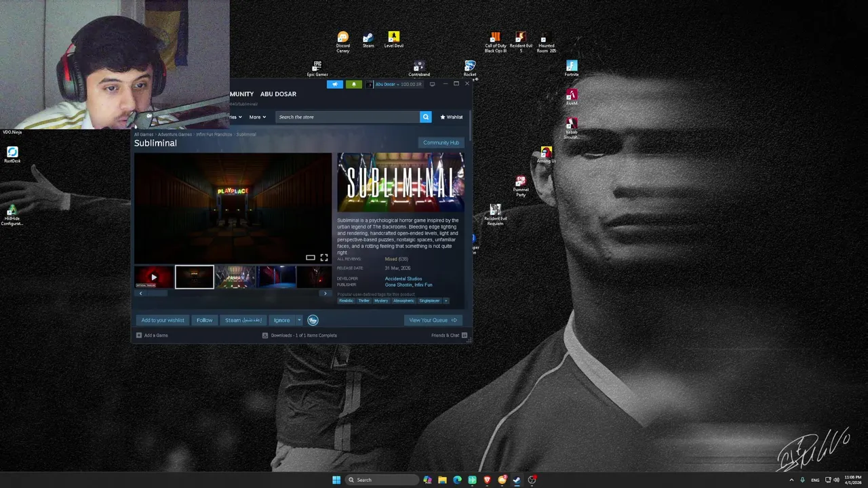Expand more tags with the plus button

[x=446, y=300]
